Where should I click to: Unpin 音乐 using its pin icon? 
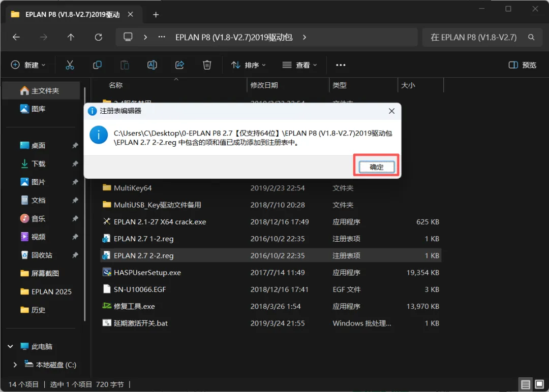(75, 218)
